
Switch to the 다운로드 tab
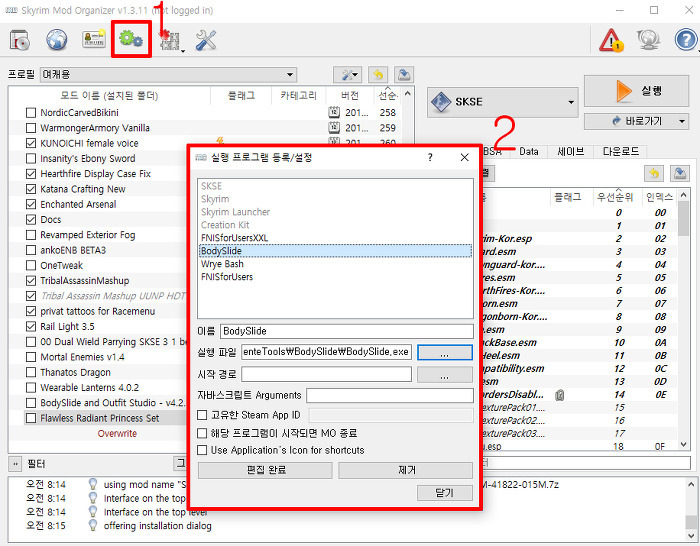tap(620, 152)
